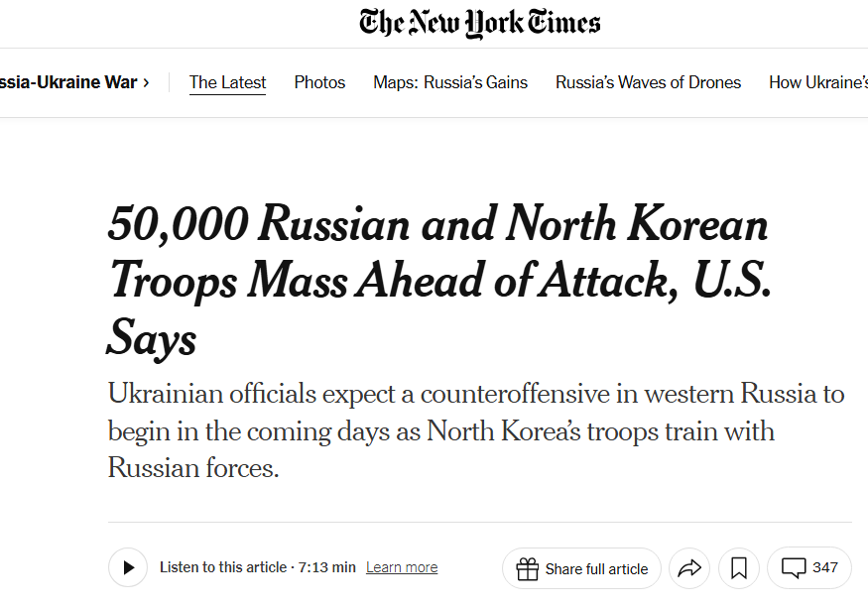Click the 7:13 min audio duration
The height and width of the screenshot is (608, 868).
[x=326, y=567]
